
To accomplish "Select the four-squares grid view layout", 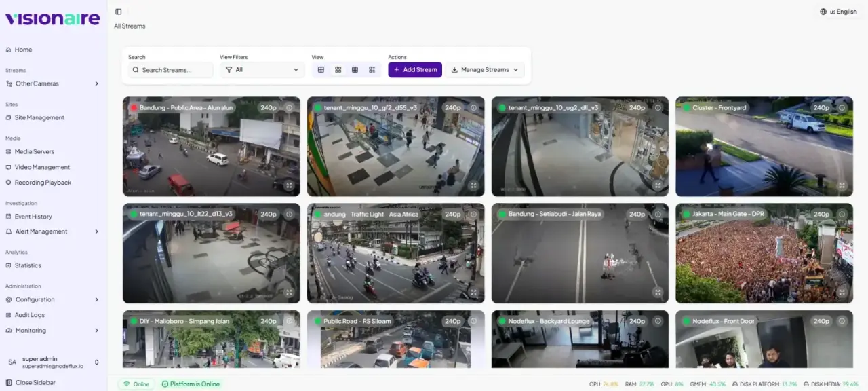I will (x=338, y=70).
